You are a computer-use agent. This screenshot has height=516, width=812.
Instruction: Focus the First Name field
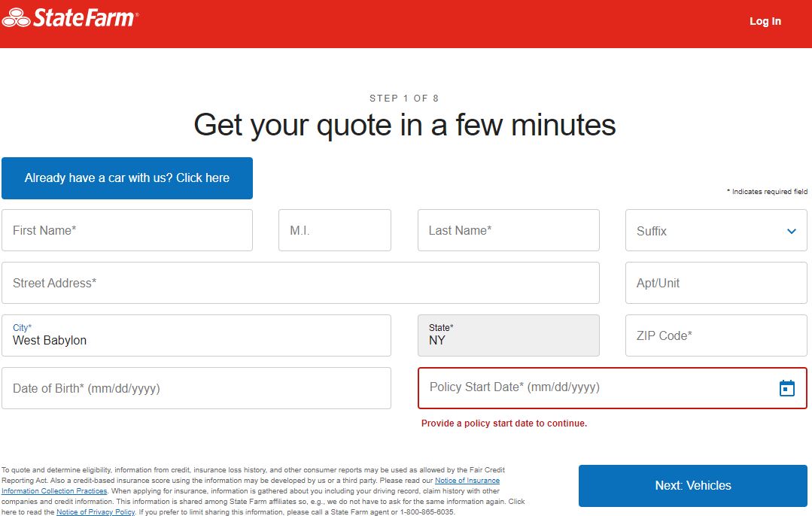pyautogui.click(x=126, y=230)
